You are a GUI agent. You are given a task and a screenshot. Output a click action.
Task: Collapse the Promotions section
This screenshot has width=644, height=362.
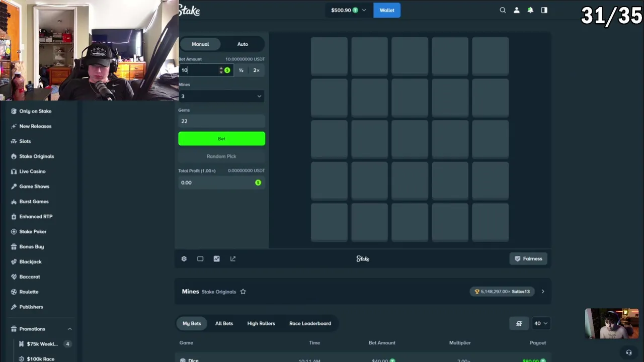[69, 329]
